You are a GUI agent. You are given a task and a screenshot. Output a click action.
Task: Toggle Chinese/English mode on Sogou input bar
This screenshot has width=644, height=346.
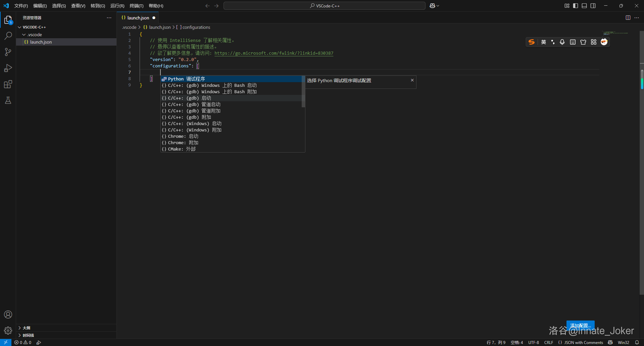(x=543, y=42)
